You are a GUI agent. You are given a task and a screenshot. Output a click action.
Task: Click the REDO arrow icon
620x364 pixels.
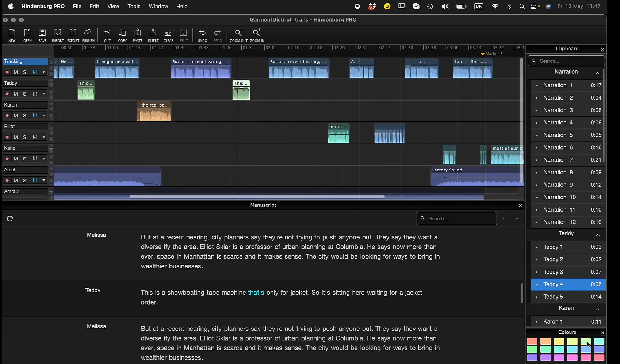pyautogui.click(x=218, y=35)
